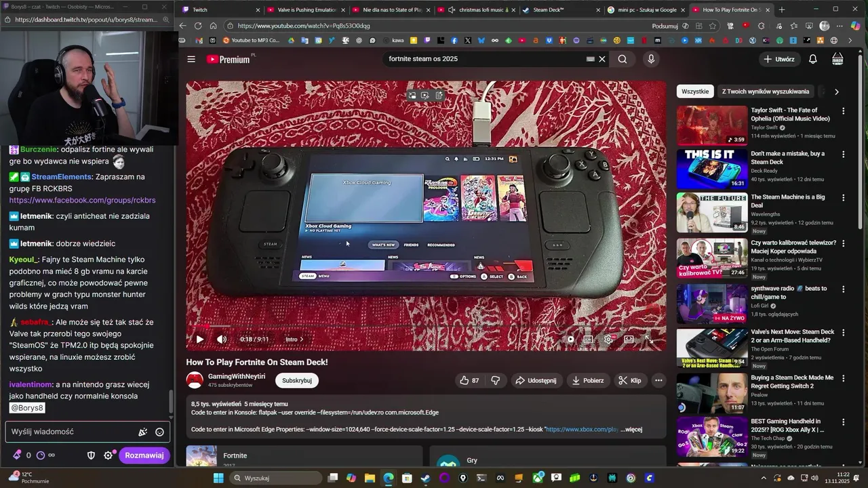Dislike the video with thumbs down

[495, 380]
